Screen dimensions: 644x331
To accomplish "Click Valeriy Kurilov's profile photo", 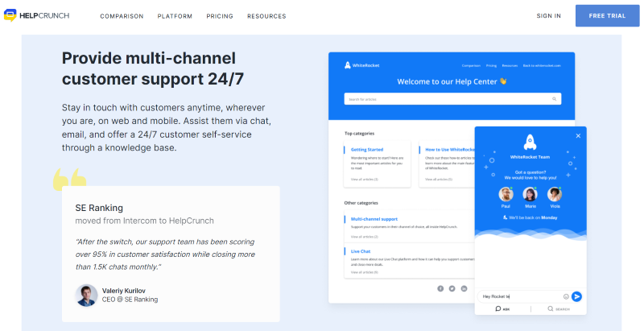I will [87, 296].
